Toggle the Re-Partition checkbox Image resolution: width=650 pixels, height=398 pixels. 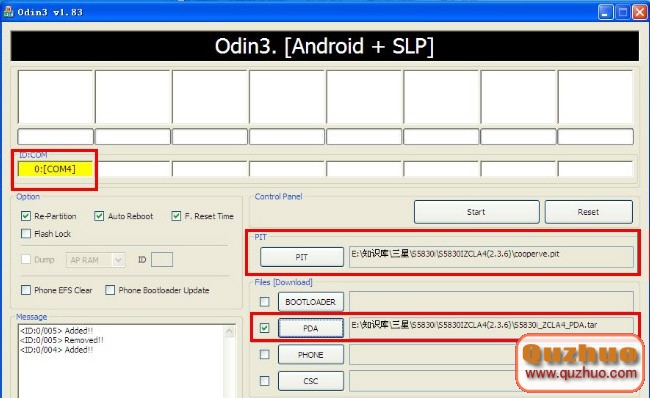coord(26,216)
